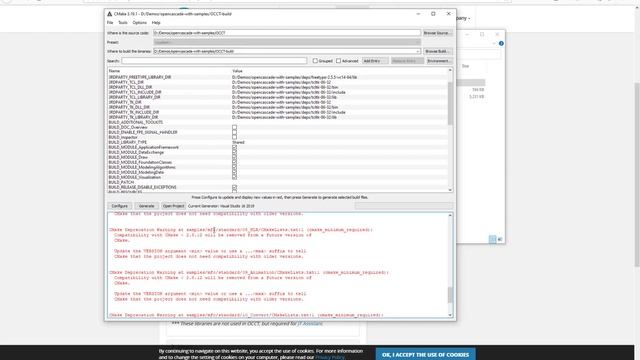The height and width of the screenshot is (360, 640).
Task: Click the Browse Build button
Action: (438, 51)
